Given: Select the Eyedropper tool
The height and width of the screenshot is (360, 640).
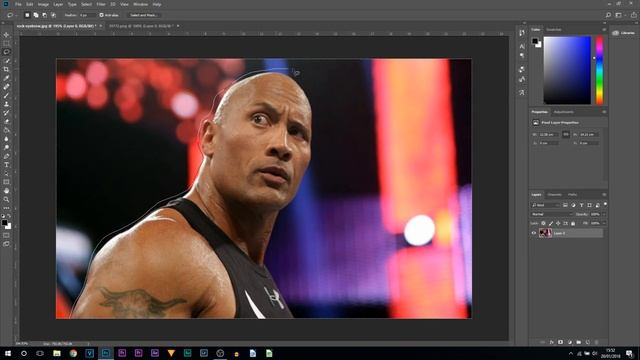Looking at the screenshot, I should tap(6, 78).
